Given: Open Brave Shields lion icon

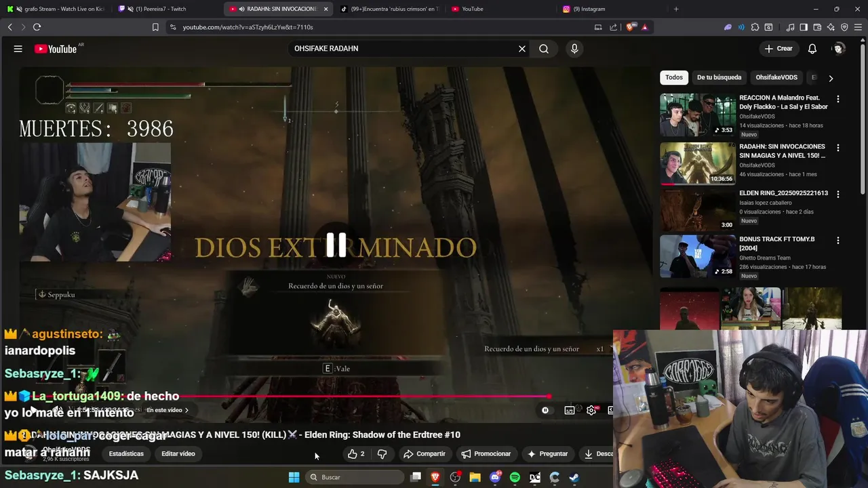Looking at the screenshot, I should 631,27.
